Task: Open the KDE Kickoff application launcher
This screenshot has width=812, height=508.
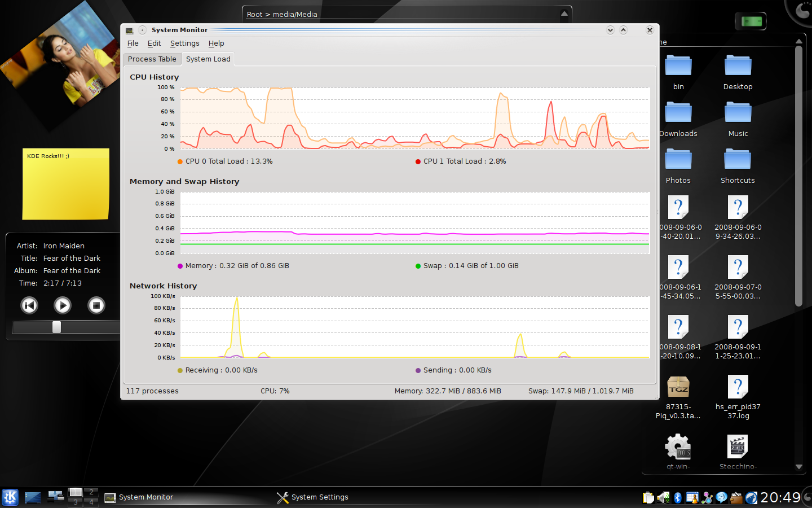Action: 10,497
